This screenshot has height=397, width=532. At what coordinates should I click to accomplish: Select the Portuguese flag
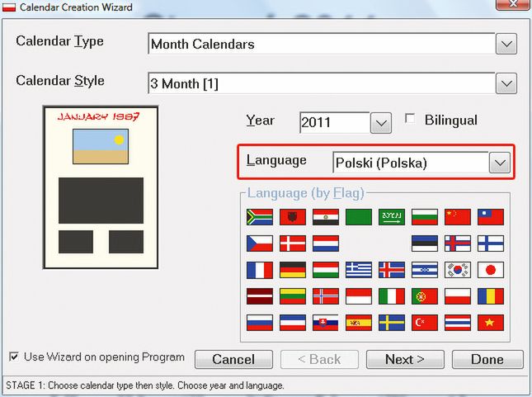[x=425, y=296]
